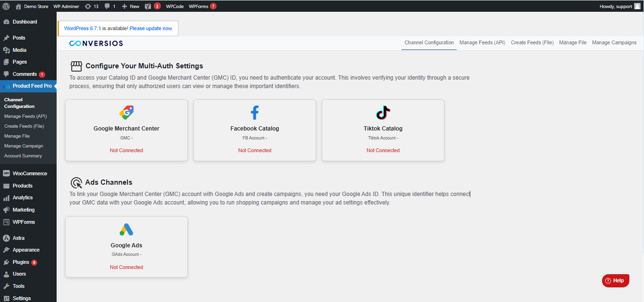Image resolution: width=644 pixels, height=302 pixels.
Task: Click the Comments icon in sidebar
Action: (6, 74)
